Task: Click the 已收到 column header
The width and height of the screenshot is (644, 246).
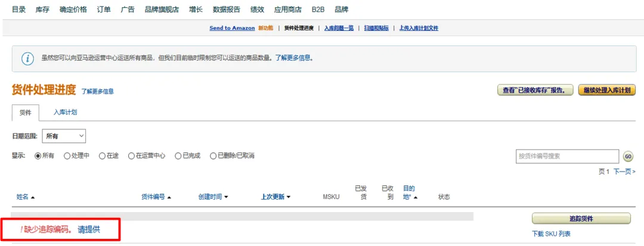Action: (x=388, y=193)
